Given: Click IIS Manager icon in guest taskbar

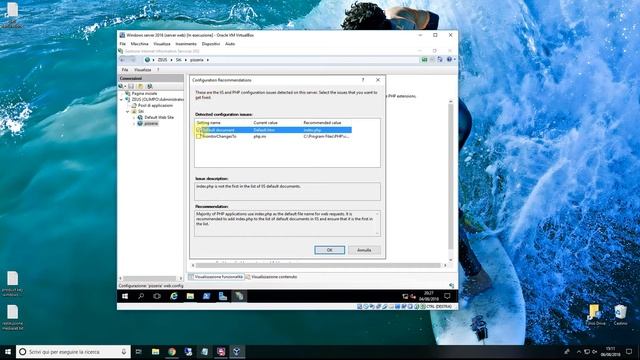Looking at the screenshot, I should pyautogui.click(x=239, y=296).
